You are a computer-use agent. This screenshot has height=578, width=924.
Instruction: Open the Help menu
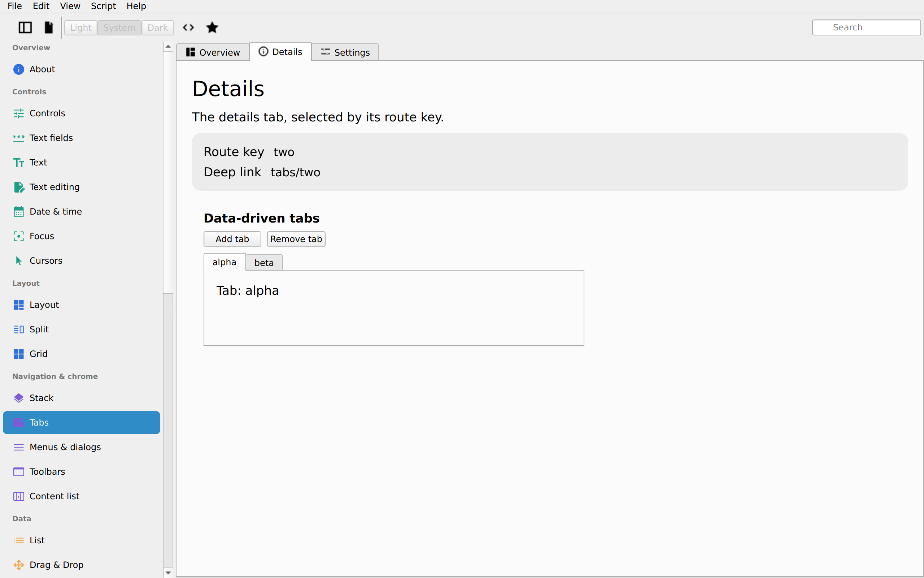(x=136, y=6)
